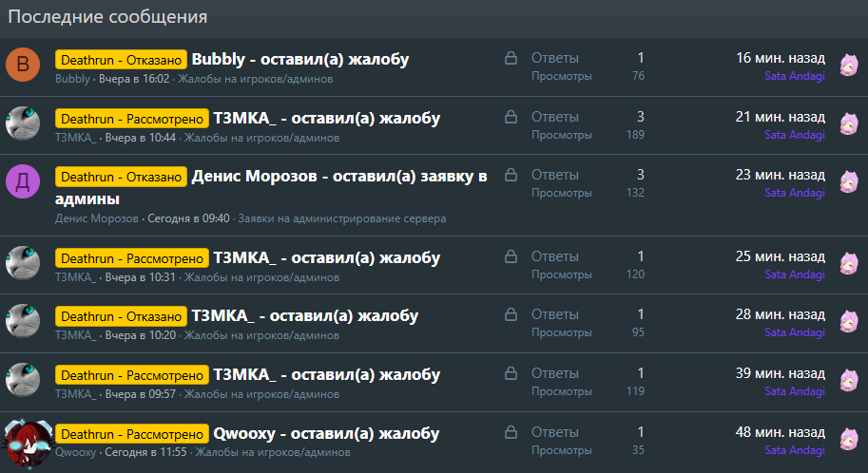Click Sata Andagi's avatar beside "48 мин. назад"

(x=848, y=440)
